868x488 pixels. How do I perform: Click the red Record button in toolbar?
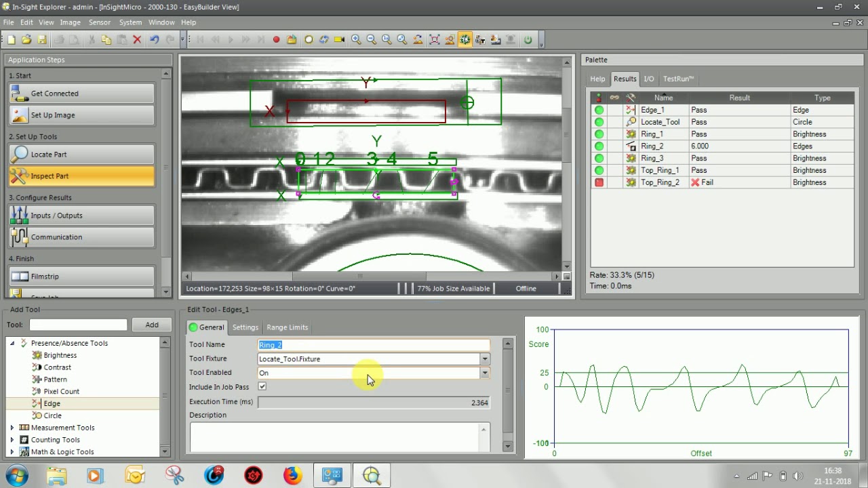(276, 40)
